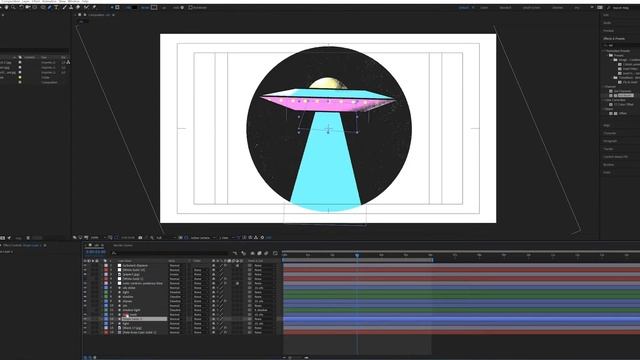The image size is (640, 360).
Task: Select the Pen tool
Action: coord(49,7)
